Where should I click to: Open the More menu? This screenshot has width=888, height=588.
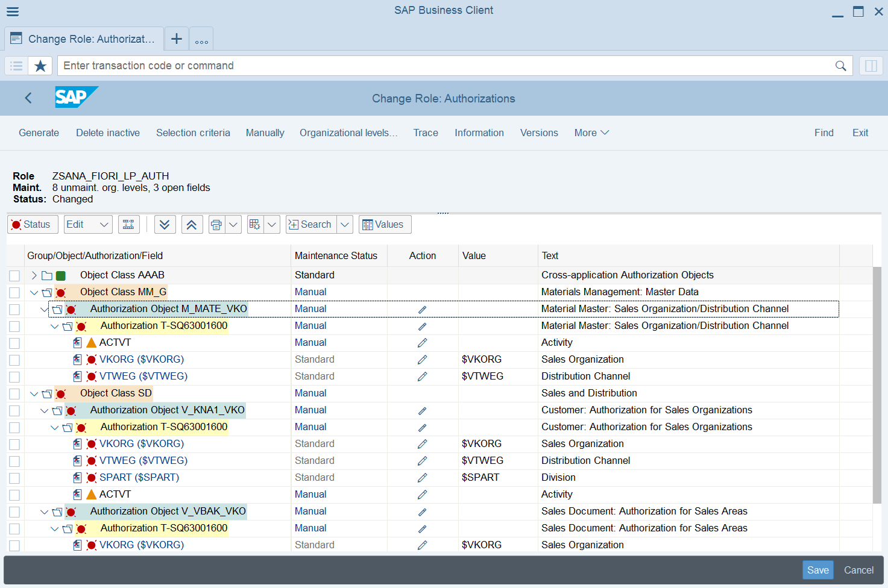point(591,133)
